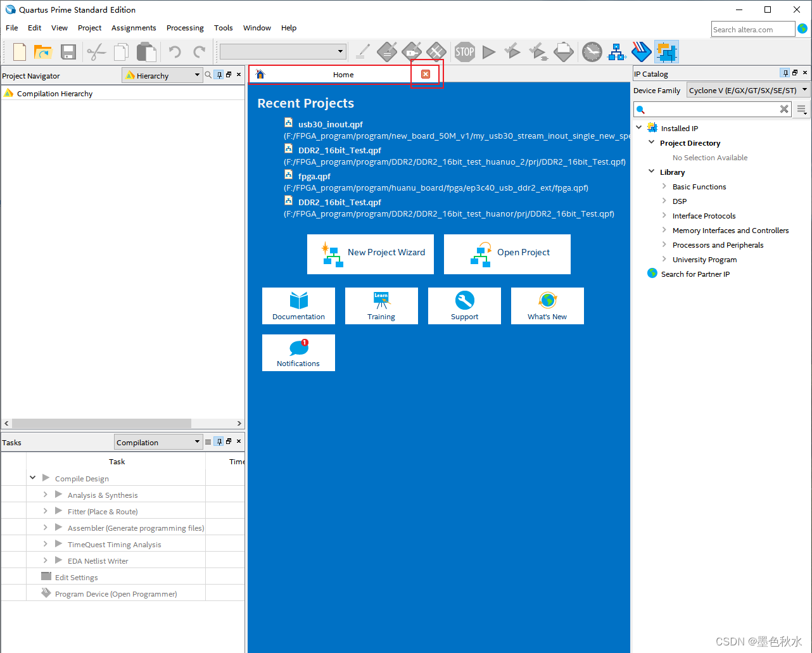Image resolution: width=812 pixels, height=653 pixels.
Task: Open a file via toolbar folder icon
Action: 42,52
